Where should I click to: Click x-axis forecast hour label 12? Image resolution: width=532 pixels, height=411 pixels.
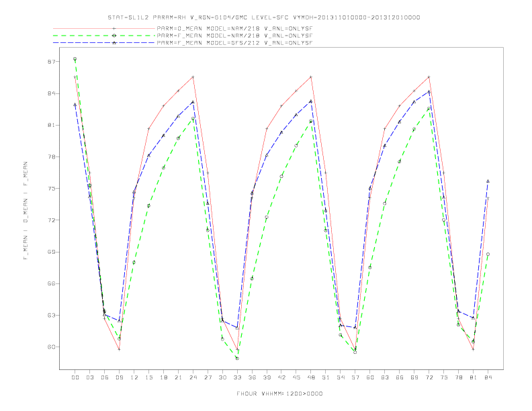pyautogui.click(x=134, y=377)
